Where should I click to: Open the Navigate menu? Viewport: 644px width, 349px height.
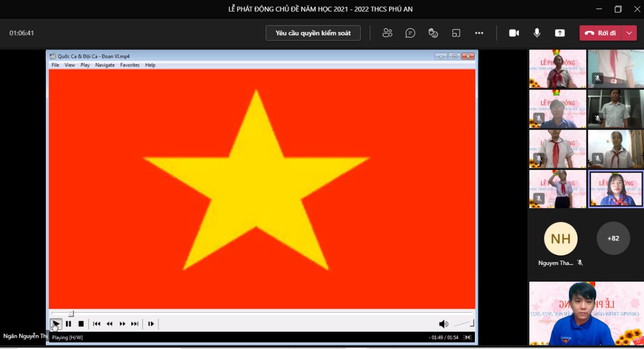[x=105, y=65]
